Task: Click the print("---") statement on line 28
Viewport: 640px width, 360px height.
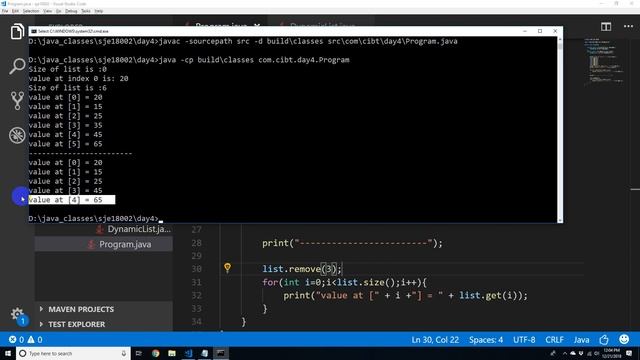Action: (352, 243)
